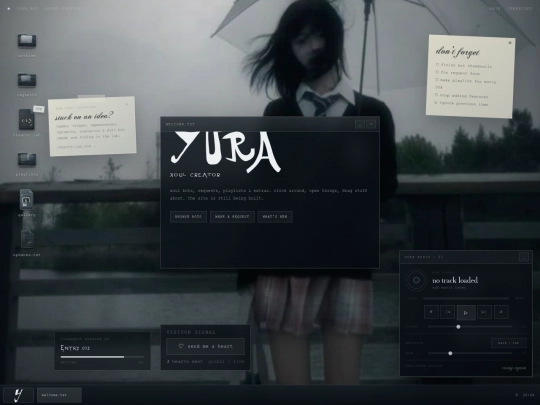This screenshot has width=540, height=405.
Task: Select welcome.txt tab in taskbar
Action: (59, 395)
